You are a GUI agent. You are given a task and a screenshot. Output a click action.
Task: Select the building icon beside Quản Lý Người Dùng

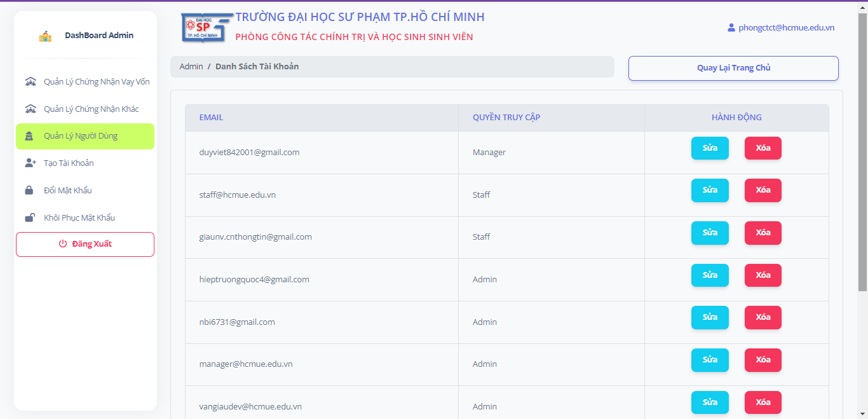(x=30, y=136)
